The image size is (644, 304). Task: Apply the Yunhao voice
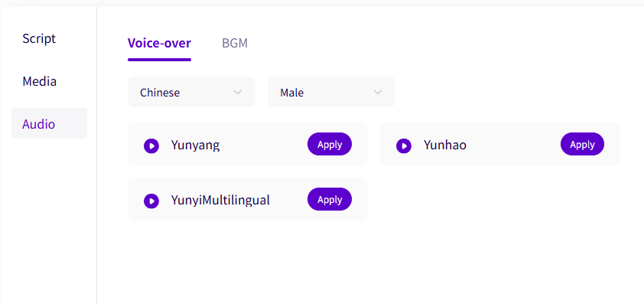[x=582, y=144]
